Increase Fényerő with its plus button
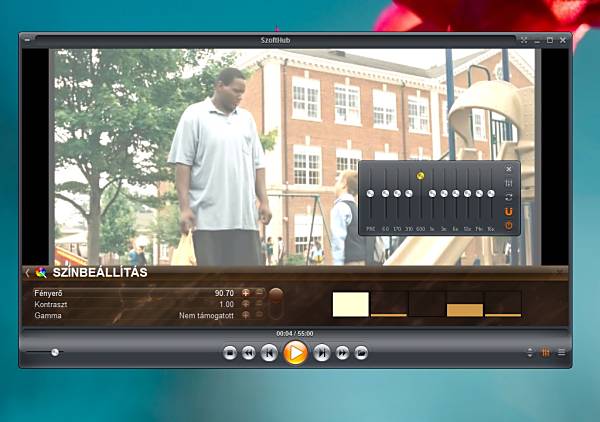This screenshot has height=422, width=600. click(x=246, y=293)
